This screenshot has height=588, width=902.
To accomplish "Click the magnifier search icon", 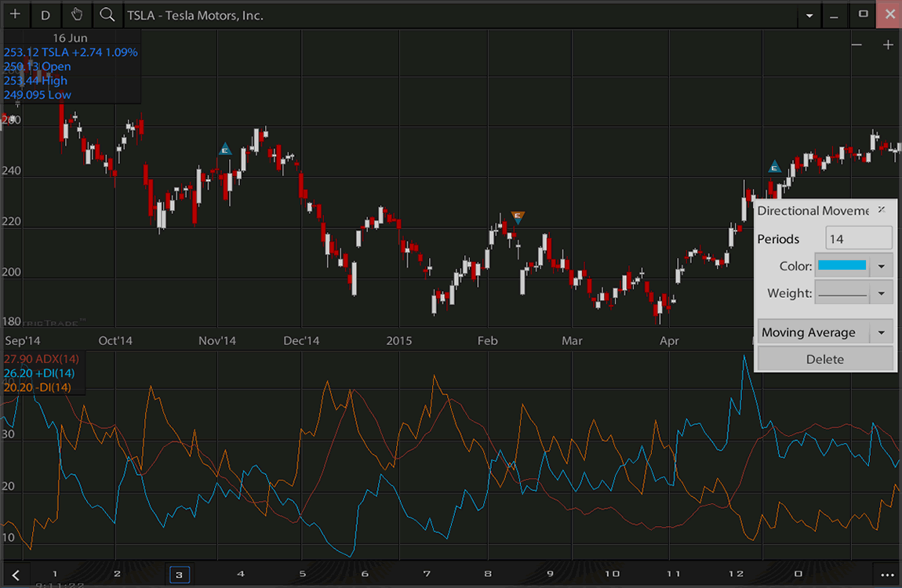I will coord(107,15).
